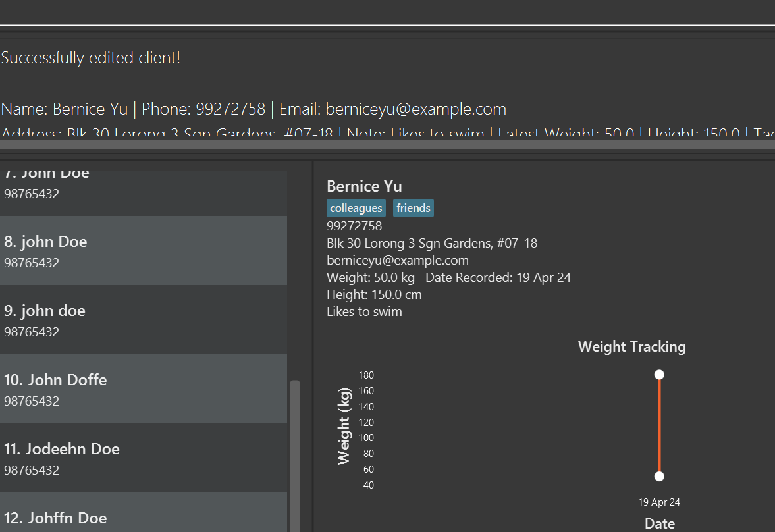775x532 pixels.
Task: Click the command input field at top
Action: coord(387,12)
